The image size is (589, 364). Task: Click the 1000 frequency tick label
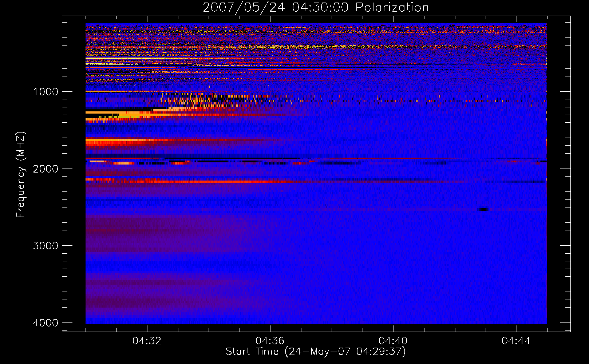click(x=46, y=92)
